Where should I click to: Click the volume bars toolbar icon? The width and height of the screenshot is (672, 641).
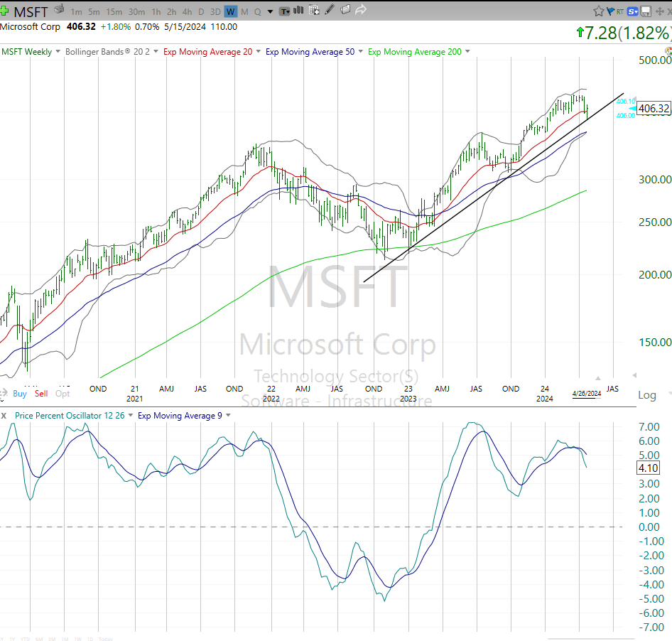[298, 10]
